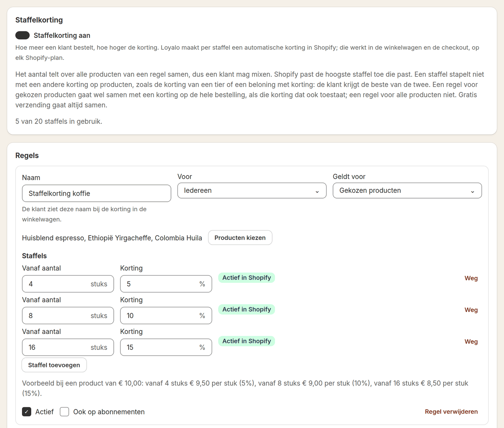This screenshot has width=504, height=428.
Task: Click the Producten kiezen button
Action: [240, 238]
